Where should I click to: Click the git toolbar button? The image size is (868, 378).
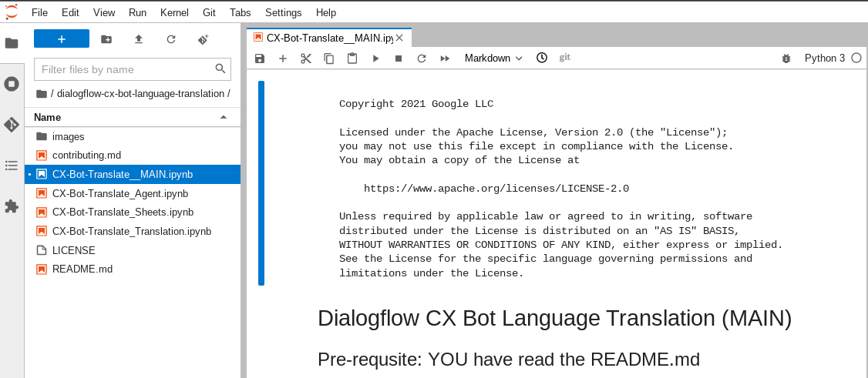click(x=564, y=57)
